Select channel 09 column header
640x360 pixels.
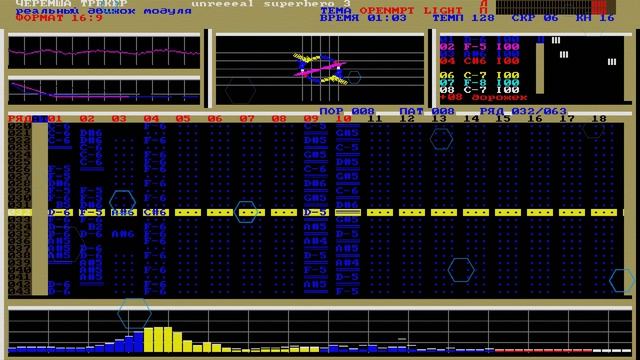click(311, 119)
